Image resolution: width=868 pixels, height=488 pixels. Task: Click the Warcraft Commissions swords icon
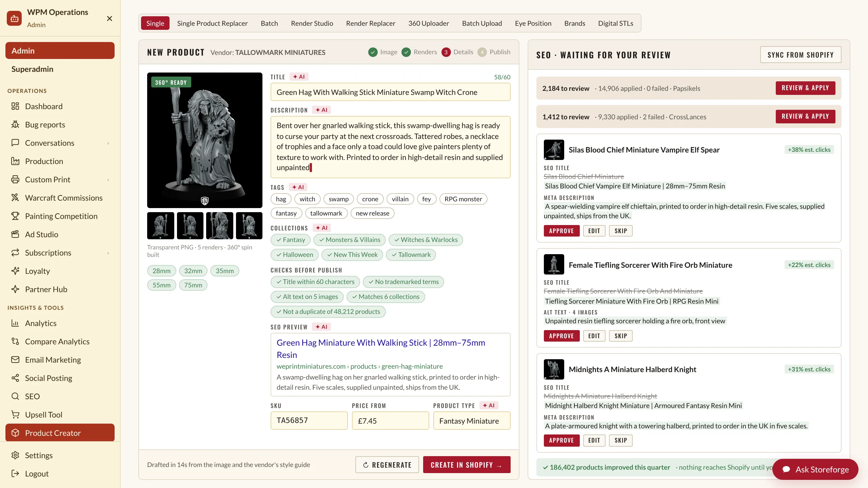point(15,198)
